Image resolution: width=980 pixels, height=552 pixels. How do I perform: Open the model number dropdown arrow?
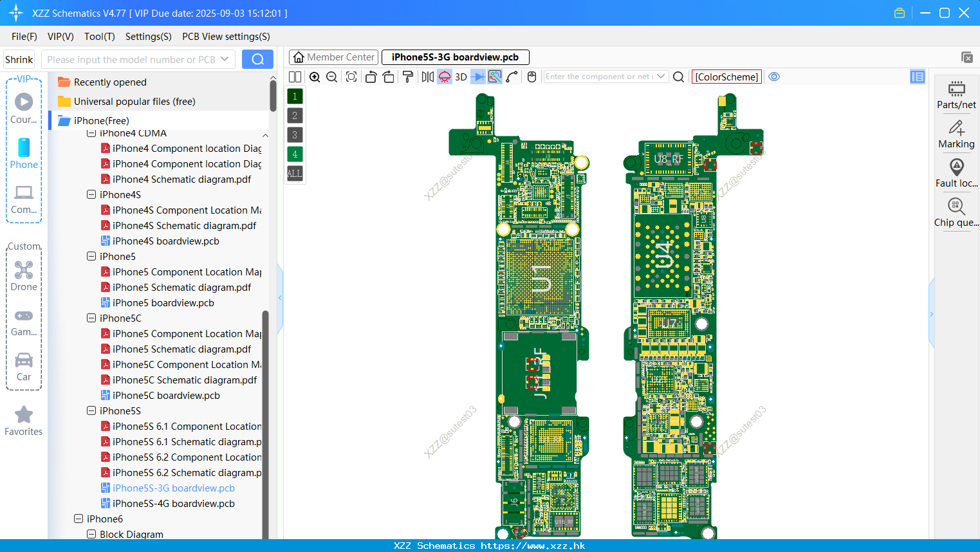225,59
